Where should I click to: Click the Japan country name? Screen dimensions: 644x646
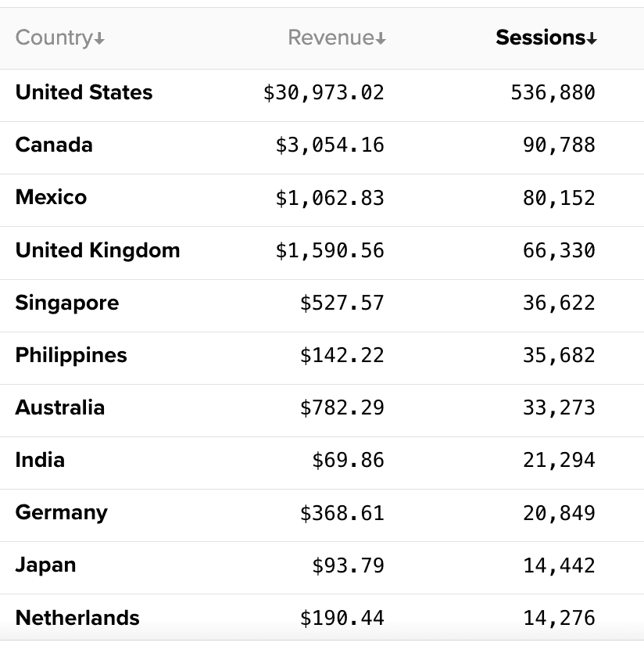[45, 565]
